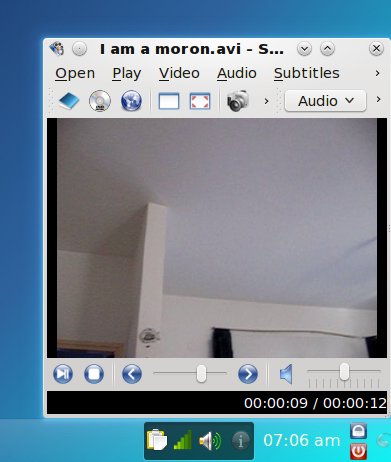Toggle fullscreen with red-cornered icon
The width and height of the screenshot is (391, 462).
200,101
